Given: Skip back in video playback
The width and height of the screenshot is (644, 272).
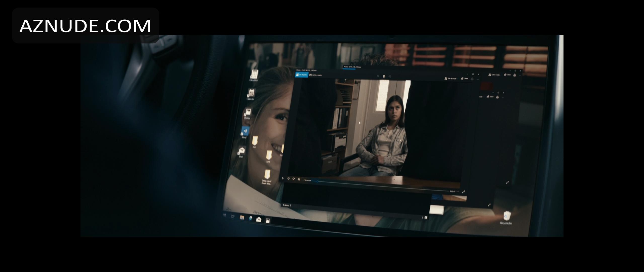Looking at the screenshot, I should (288, 178).
